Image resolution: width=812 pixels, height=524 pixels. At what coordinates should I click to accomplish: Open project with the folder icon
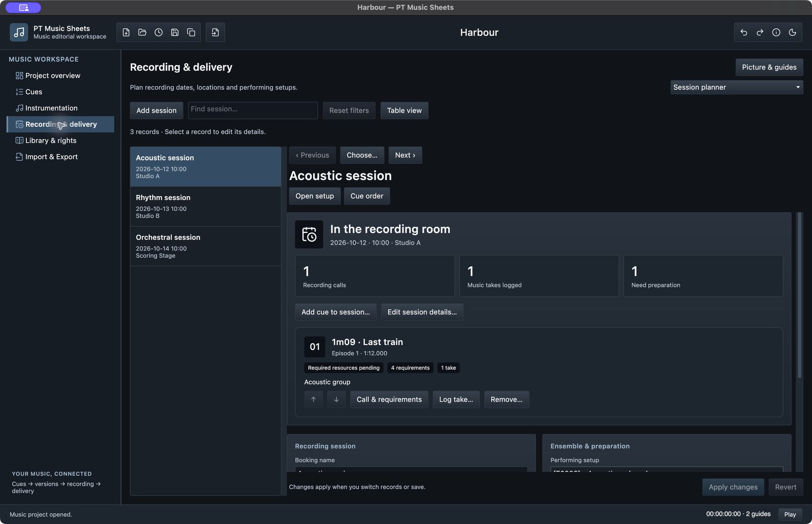pyautogui.click(x=143, y=32)
